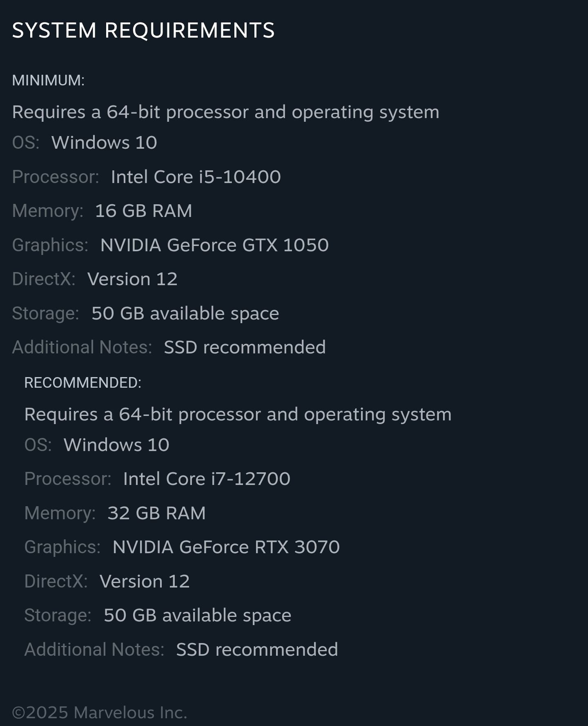Click the minimum 64-bit processor requirement line
The height and width of the screenshot is (726, 588).
pos(226,112)
